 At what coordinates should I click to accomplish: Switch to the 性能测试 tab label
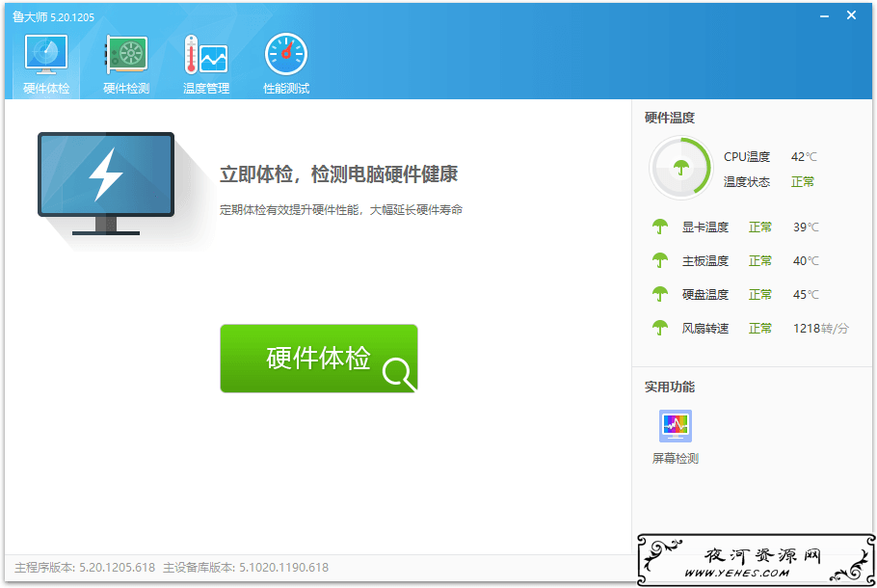point(286,89)
